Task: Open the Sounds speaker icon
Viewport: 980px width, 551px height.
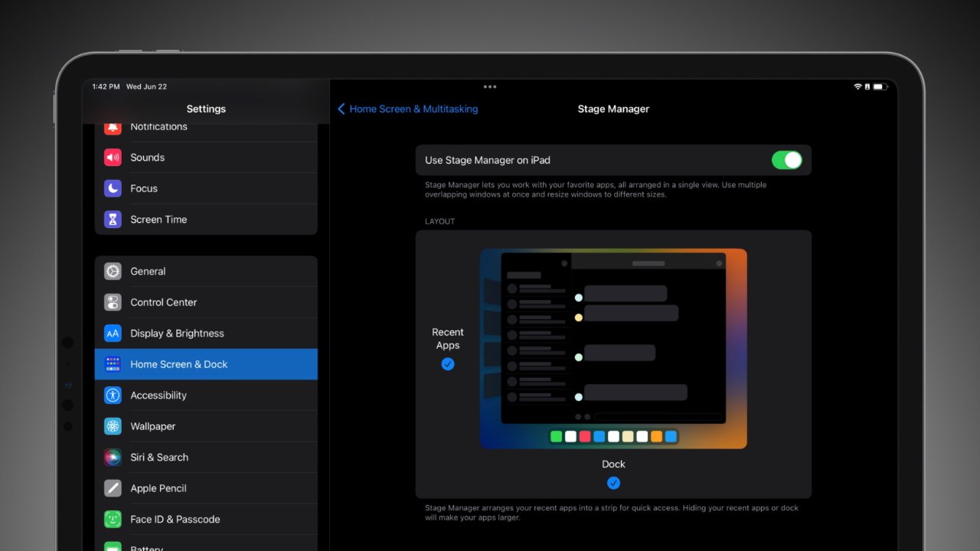Action: click(x=113, y=158)
